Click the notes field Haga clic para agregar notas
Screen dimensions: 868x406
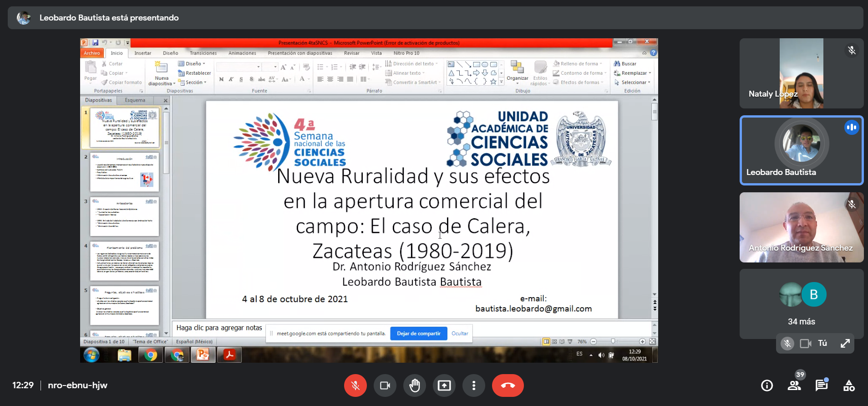tap(219, 328)
